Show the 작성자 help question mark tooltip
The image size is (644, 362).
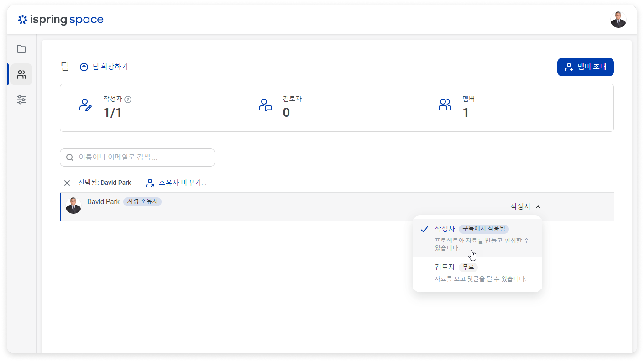(128, 100)
